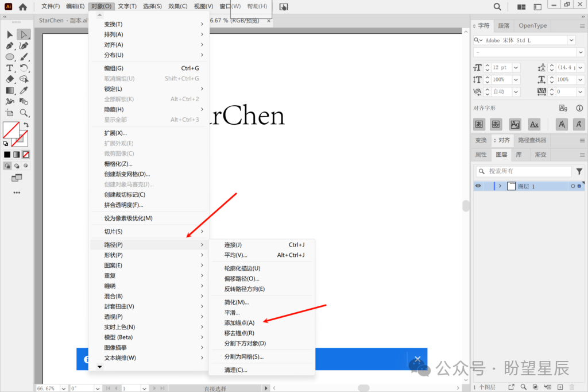Toggle the angular guides snap button
The image size is (588, 392).
(562, 124)
